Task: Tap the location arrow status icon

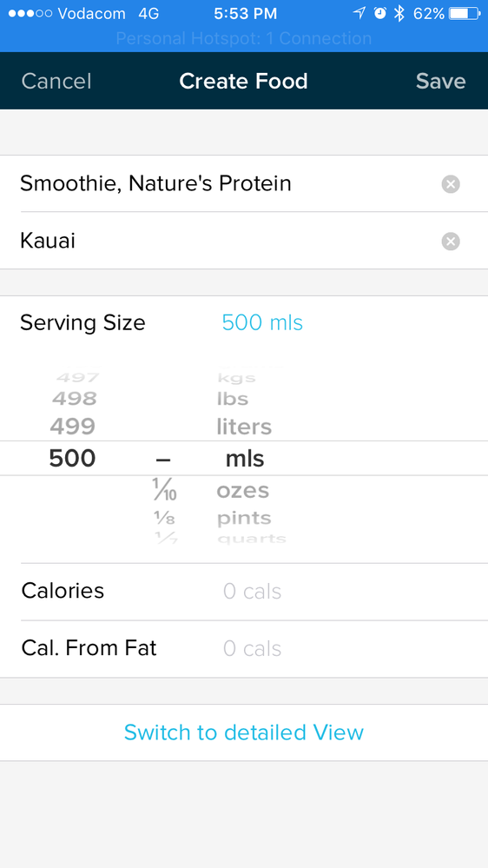Action: [359, 14]
